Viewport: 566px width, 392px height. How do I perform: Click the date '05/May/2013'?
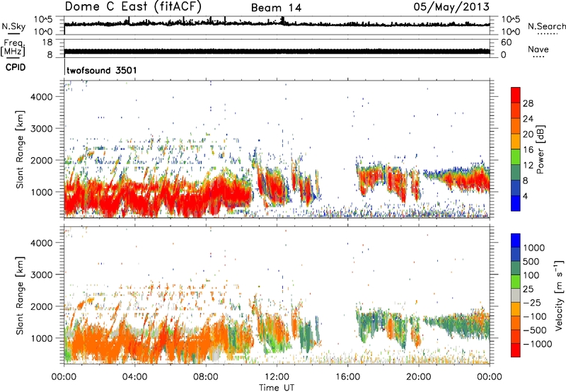451,7
